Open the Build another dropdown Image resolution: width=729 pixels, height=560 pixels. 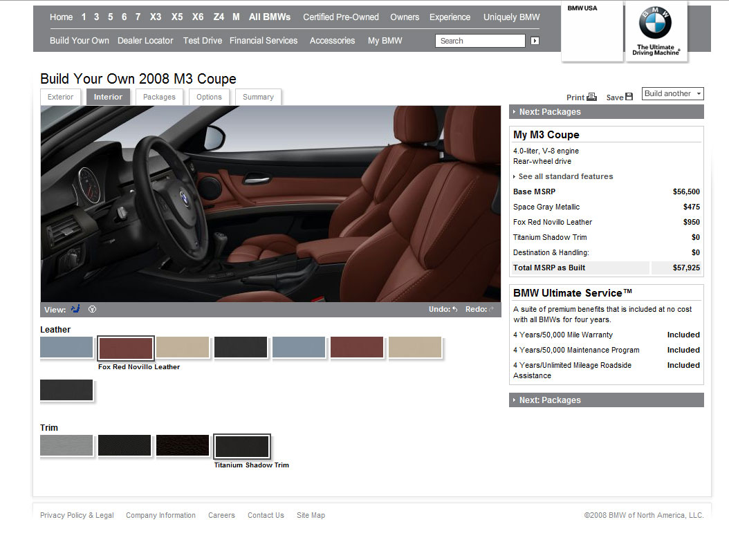(673, 93)
